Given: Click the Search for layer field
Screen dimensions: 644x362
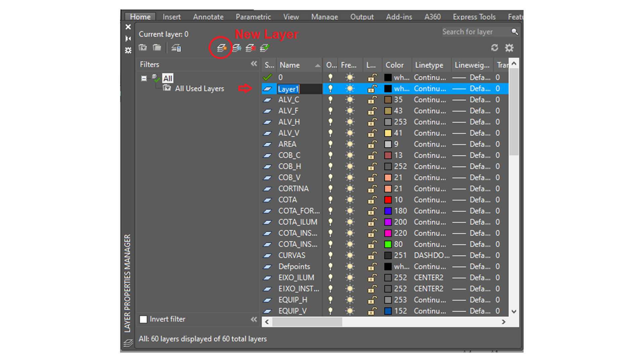Looking at the screenshot, I should 476,32.
